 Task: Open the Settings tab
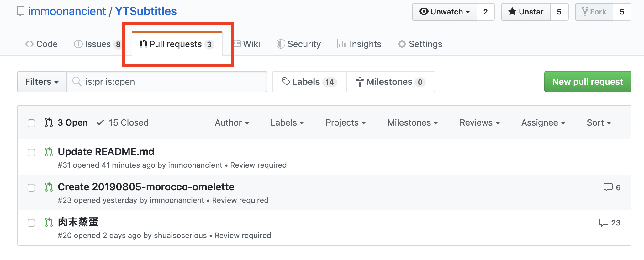click(x=420, y=44)
